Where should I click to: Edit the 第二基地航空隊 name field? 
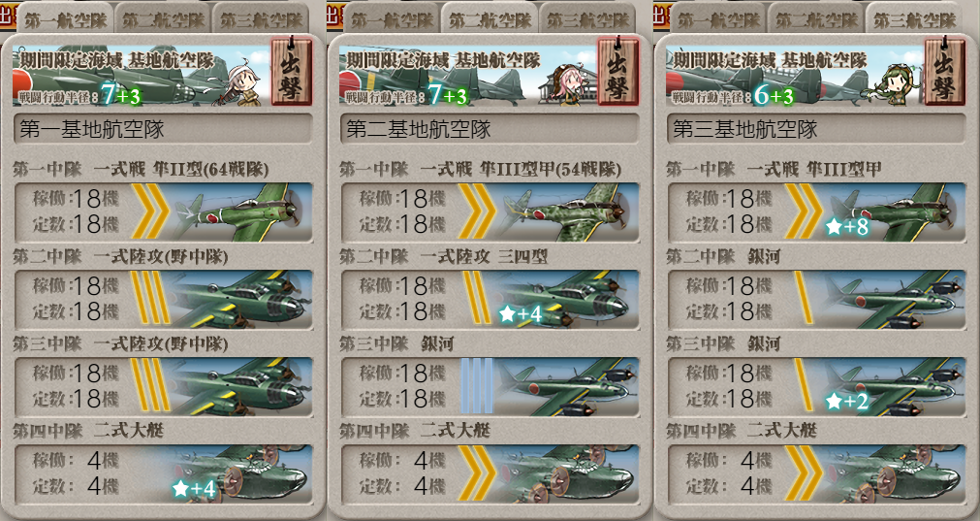tap(490, 129)
